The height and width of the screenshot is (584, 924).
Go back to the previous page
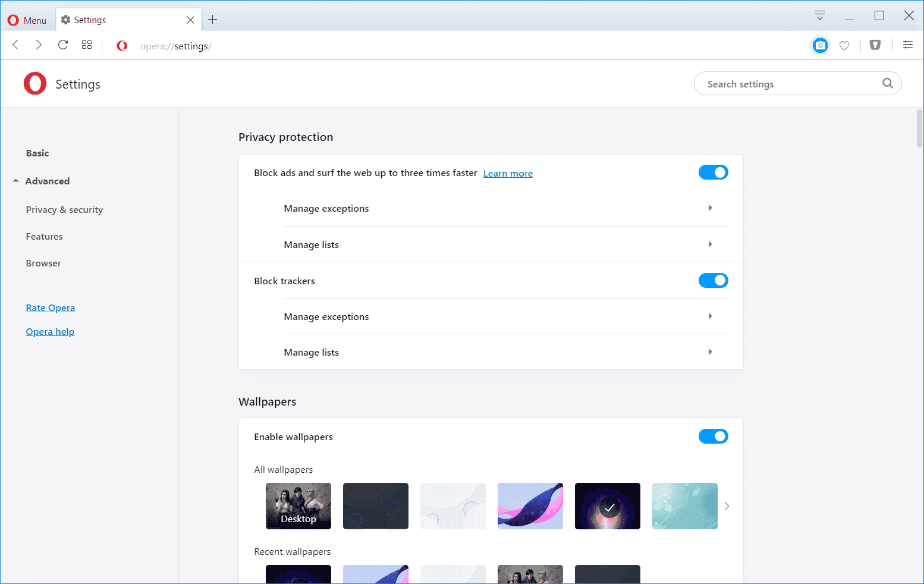pyautogui.click(x=16, y=45)
